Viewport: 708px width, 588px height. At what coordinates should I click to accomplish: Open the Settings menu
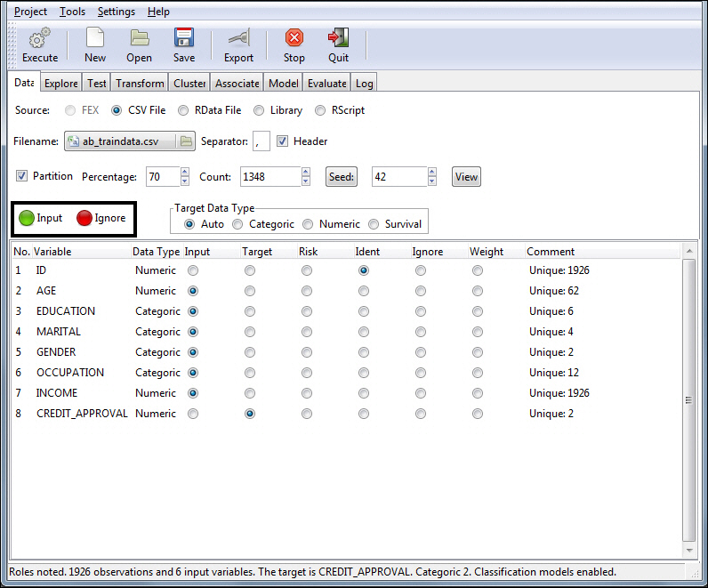coord(116,12)
